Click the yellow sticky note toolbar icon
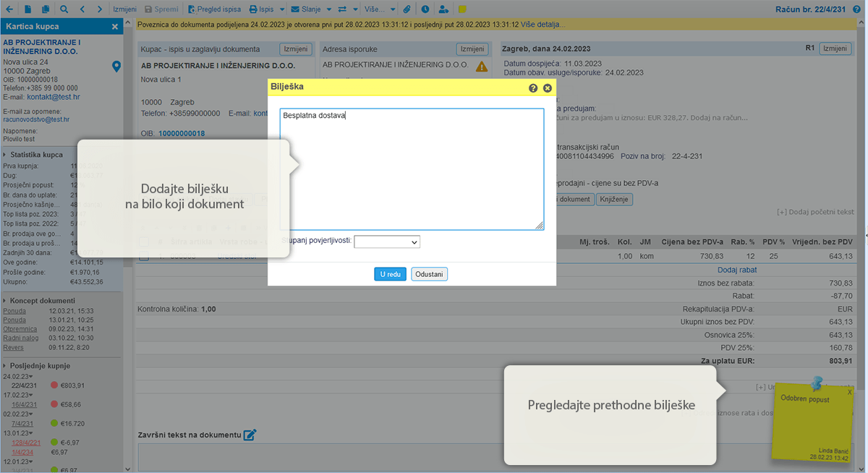The width and height of the screenshot is (868, 473). click(x=462, y=10)
